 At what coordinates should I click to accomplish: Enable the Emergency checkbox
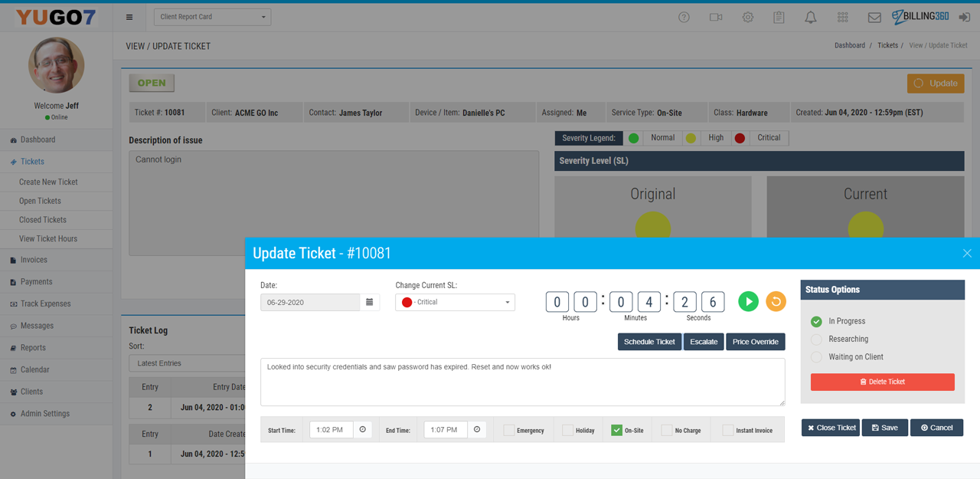pos(508,430)
